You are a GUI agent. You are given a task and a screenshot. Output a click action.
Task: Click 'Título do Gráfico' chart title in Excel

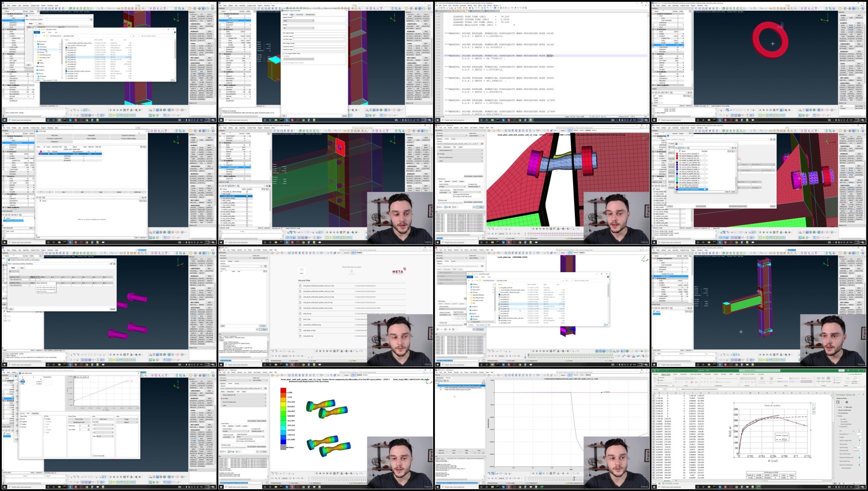(772, 406)
